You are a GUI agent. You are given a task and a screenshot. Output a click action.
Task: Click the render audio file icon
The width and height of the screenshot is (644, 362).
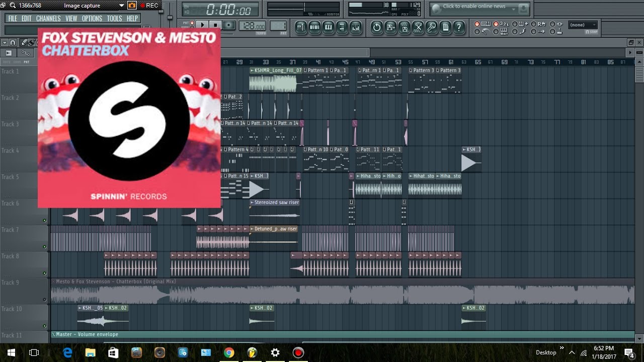(x=405, y=27)
